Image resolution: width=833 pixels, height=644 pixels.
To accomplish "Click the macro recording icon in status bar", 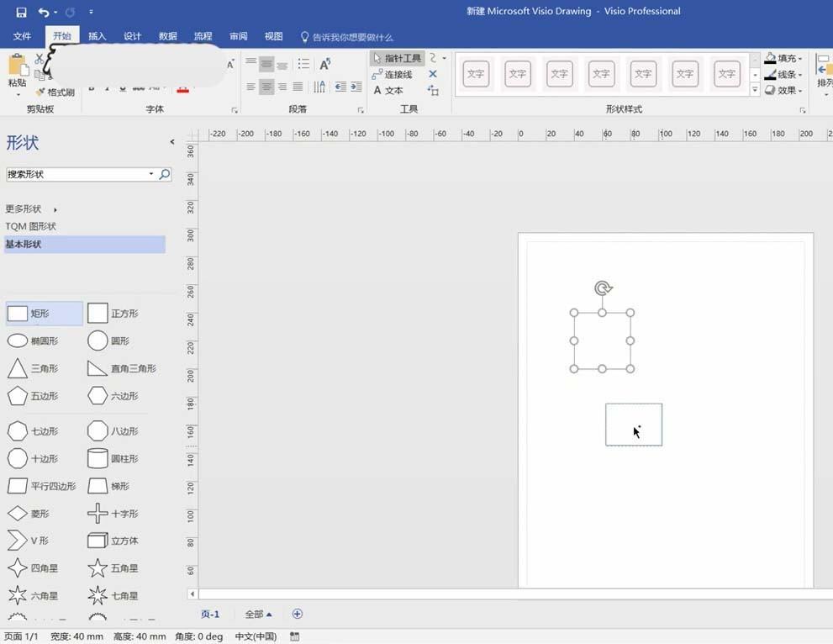I will click(294, 636).
